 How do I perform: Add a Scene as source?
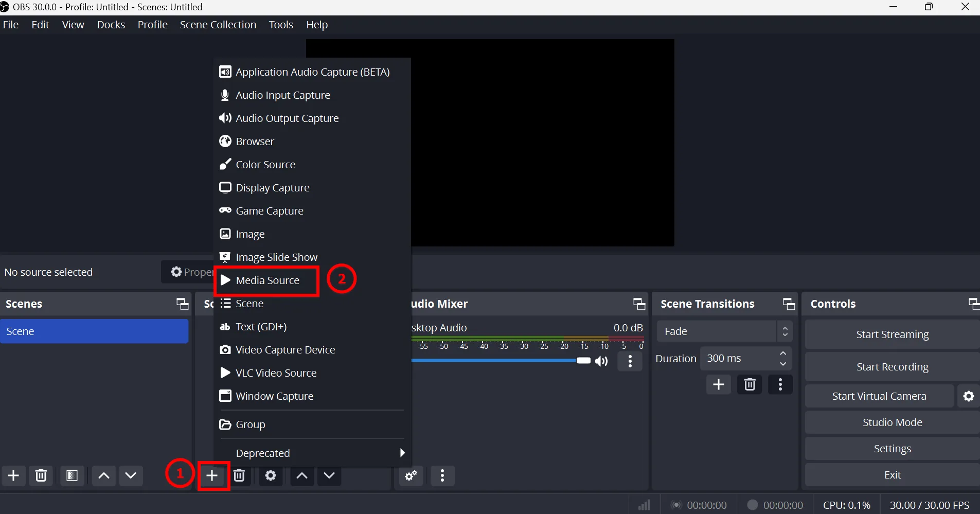pyautogui.click(x=312, y=304)
